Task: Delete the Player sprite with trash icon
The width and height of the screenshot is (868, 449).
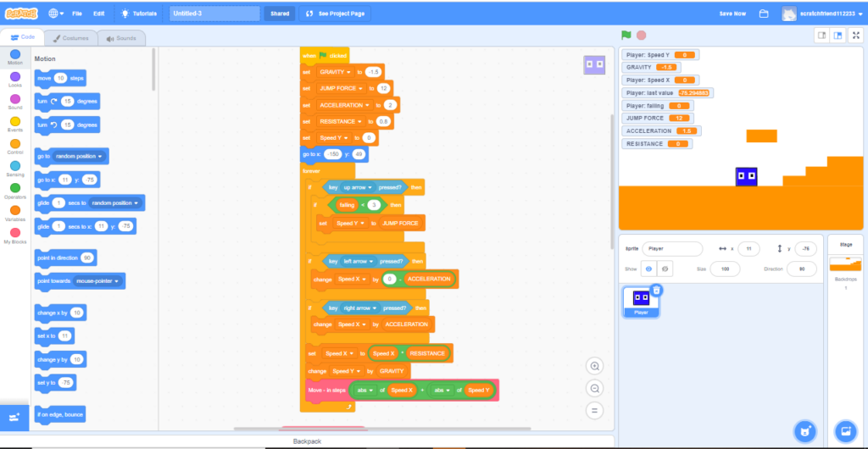Action: coord(656,291)
